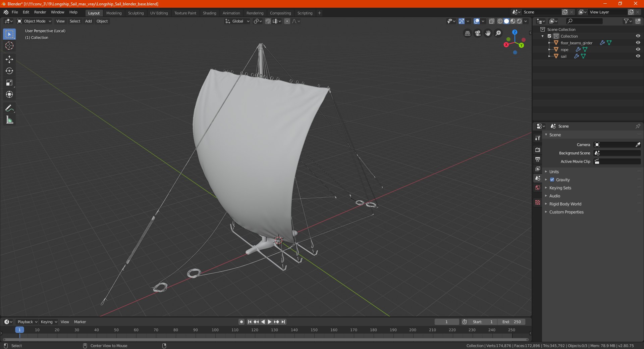Toggle X-ray display mode

click(492, 21)
